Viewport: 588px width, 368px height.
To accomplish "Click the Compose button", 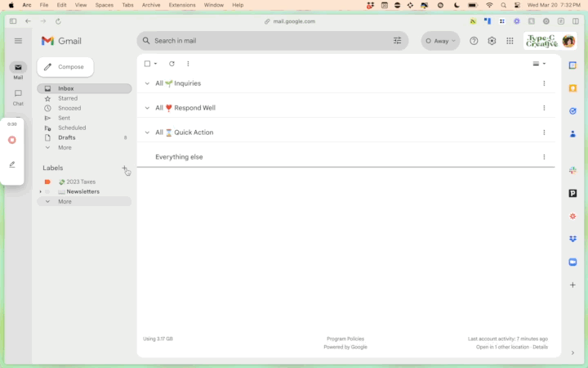I will coord(65,67).
